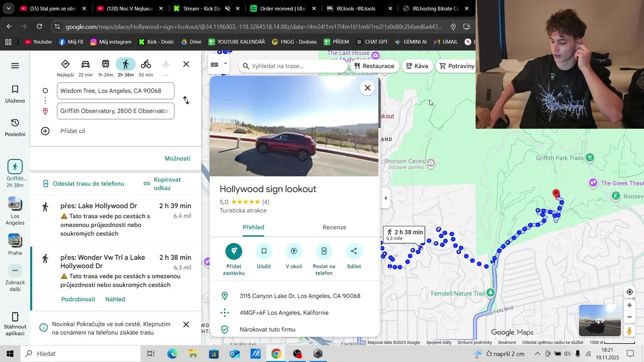Switch to cycling mode, 55 min
The image size is (644, 362).
click(x=146, y=68)
